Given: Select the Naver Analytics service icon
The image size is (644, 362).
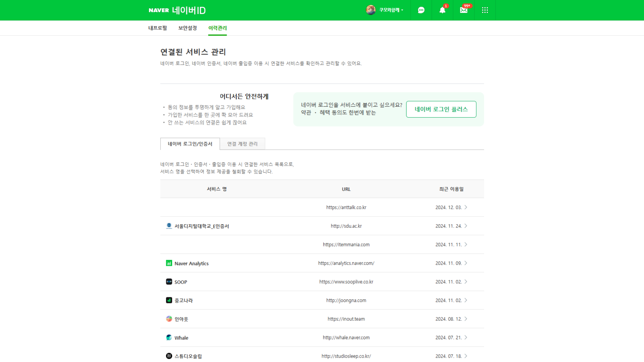Looking at the screenshot, I should point(169,263).
